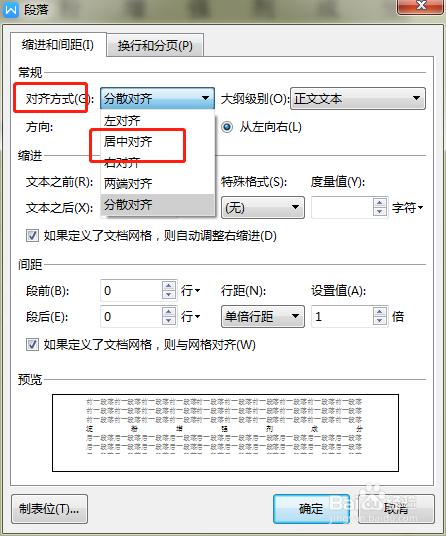This screenshot has width=446, height=536.
Task: Open the 换行和分页 tab
Action: (x=155, y=45)
